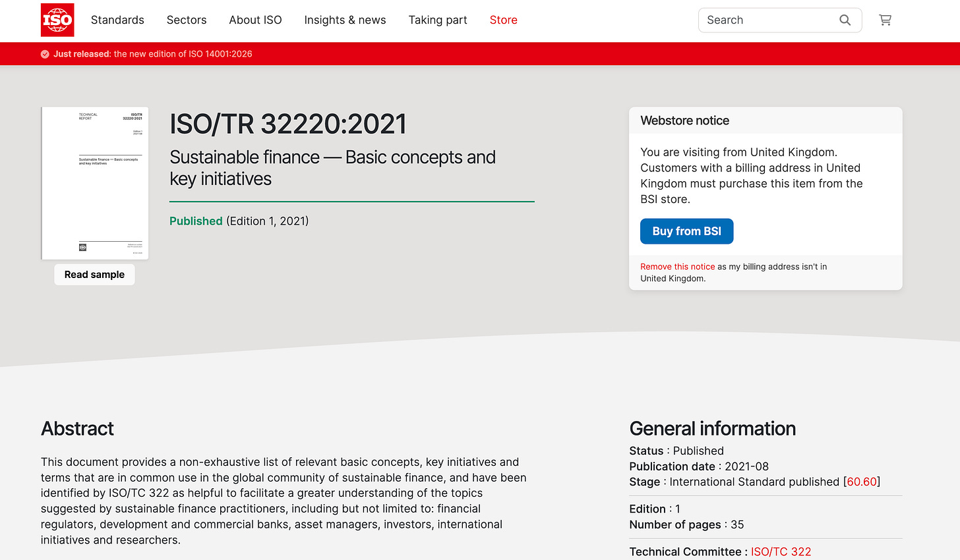Viewport: 960px width, 560px height.
Task: Click the Published status label
Action: pos(196,221)
